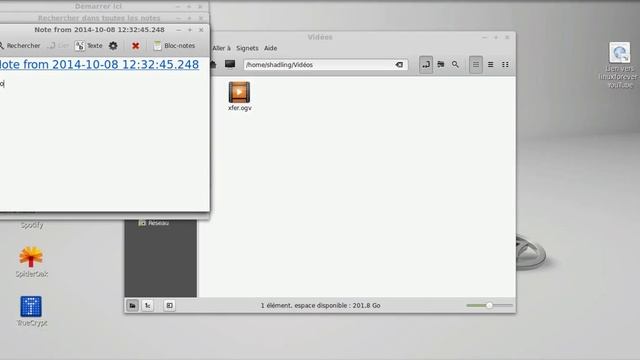
Task: Toggle the location entry mode button
Action: (x=426, y=64)
